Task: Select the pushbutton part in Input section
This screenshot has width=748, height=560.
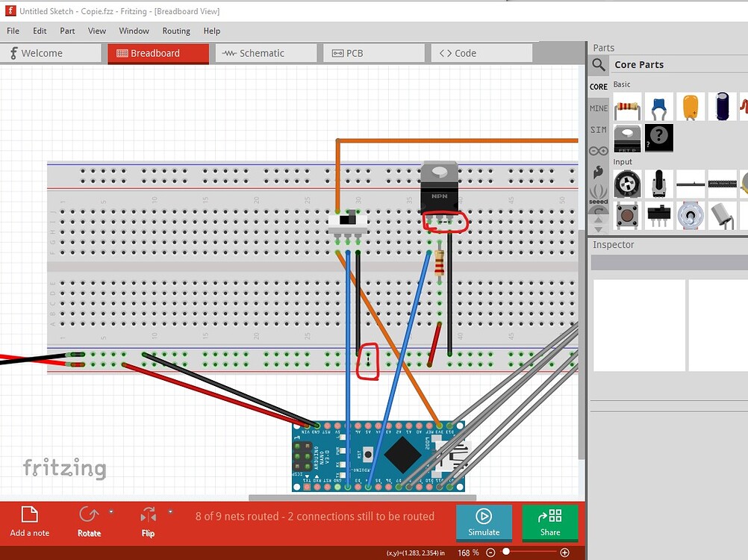Action: pos(627,216)
